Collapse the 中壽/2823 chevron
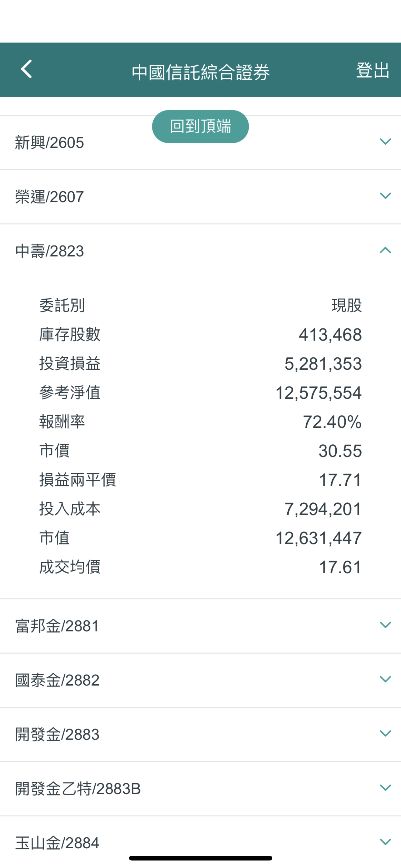The height and width of the screenshot is (868, 401). pyautogui.click(x=385, y=250)
